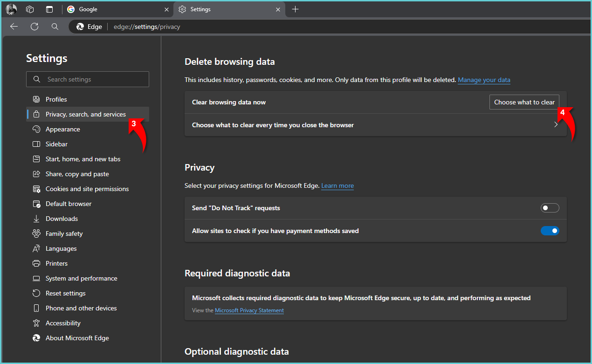Click the address bar URL edge://settings/privacy

[x=147, y=27]
